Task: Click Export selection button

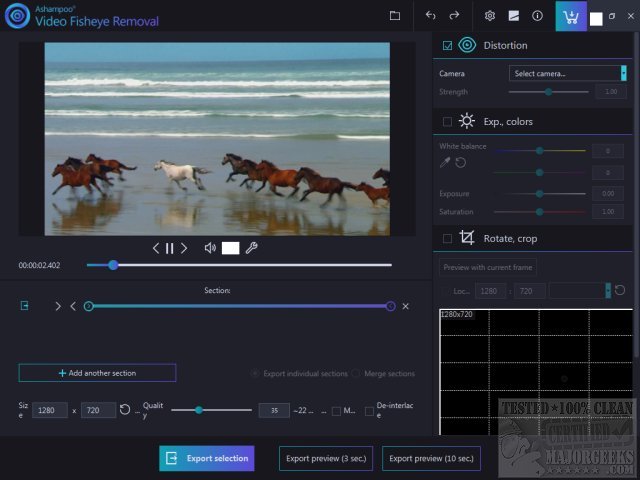Action: pyautogui.click(x=206, y=458)
